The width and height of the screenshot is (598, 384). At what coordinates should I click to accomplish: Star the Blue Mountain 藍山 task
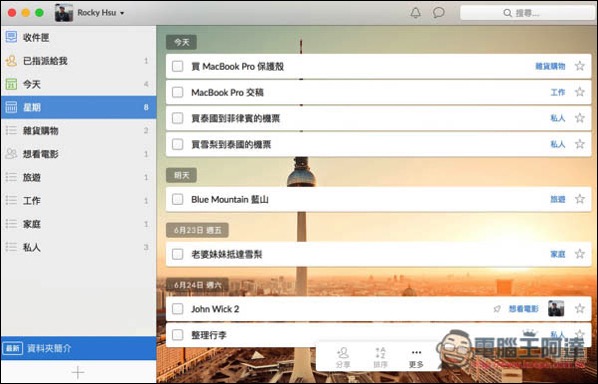pos(580,199)
